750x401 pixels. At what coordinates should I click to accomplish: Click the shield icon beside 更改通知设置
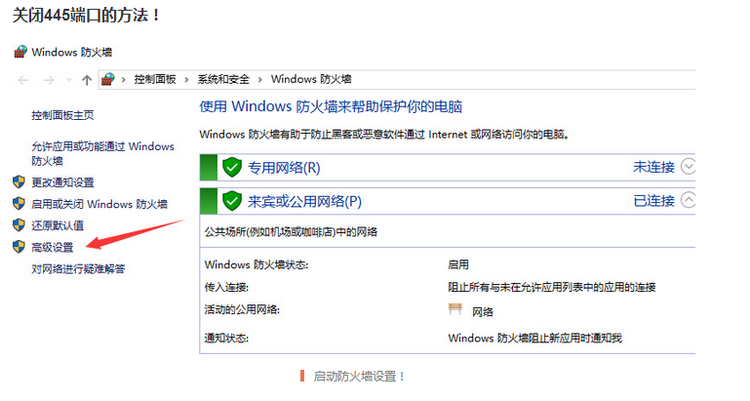18,182
